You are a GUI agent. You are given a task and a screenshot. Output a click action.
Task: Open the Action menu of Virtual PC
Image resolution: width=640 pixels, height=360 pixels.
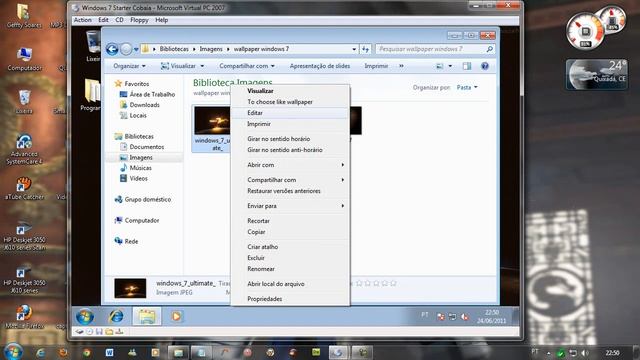(x=82, y=20)
